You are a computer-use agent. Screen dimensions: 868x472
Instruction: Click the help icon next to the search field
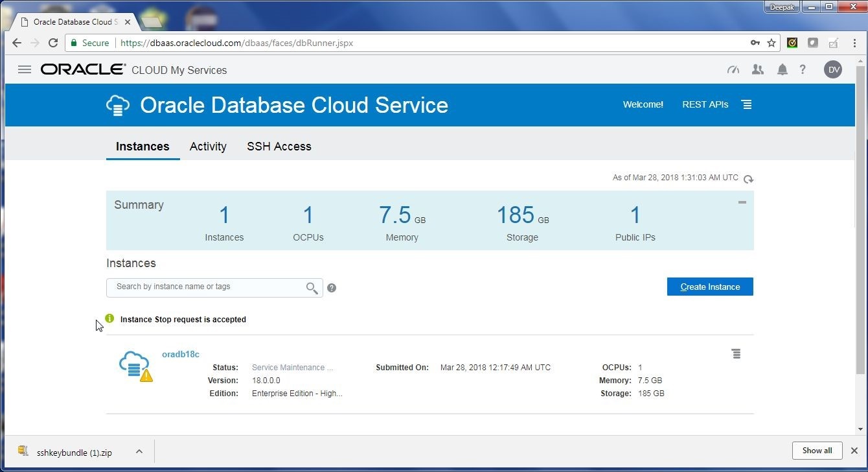pos(332,287)
